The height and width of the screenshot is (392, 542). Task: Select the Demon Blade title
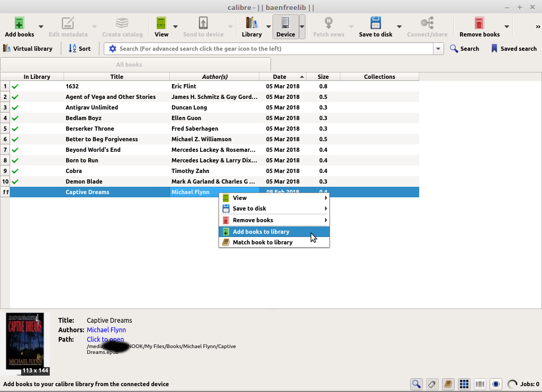84,181
